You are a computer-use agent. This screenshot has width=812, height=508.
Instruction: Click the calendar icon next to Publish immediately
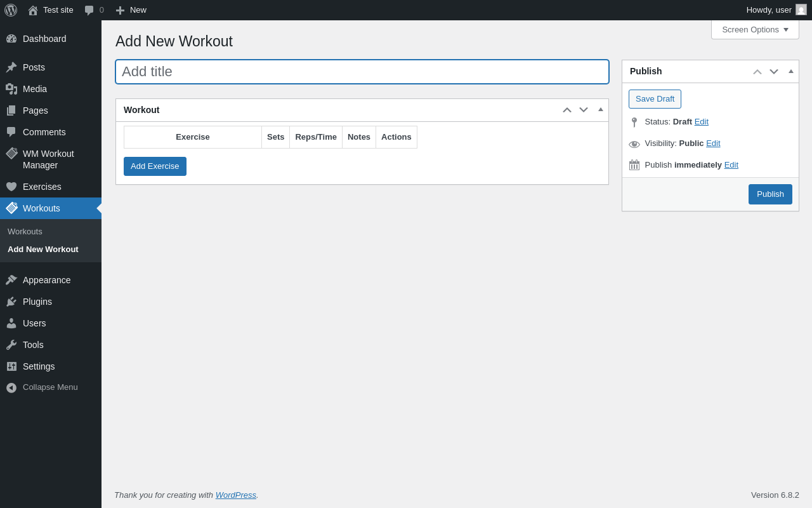(634, 165)
